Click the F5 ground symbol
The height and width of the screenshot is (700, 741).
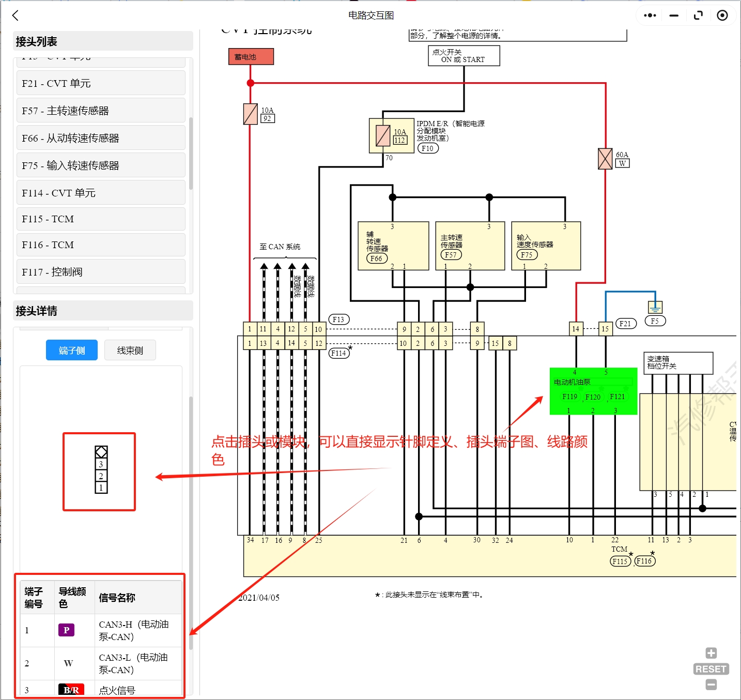655,307
